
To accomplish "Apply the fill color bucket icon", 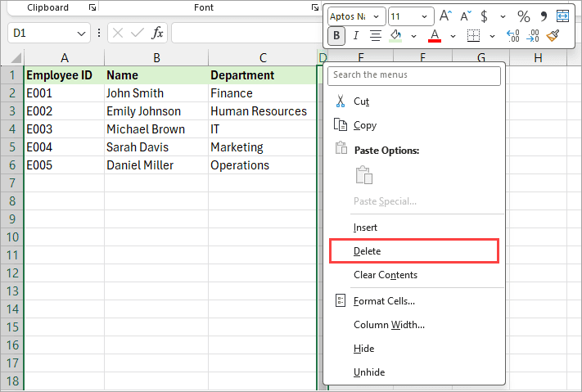I will coord(395,36).
